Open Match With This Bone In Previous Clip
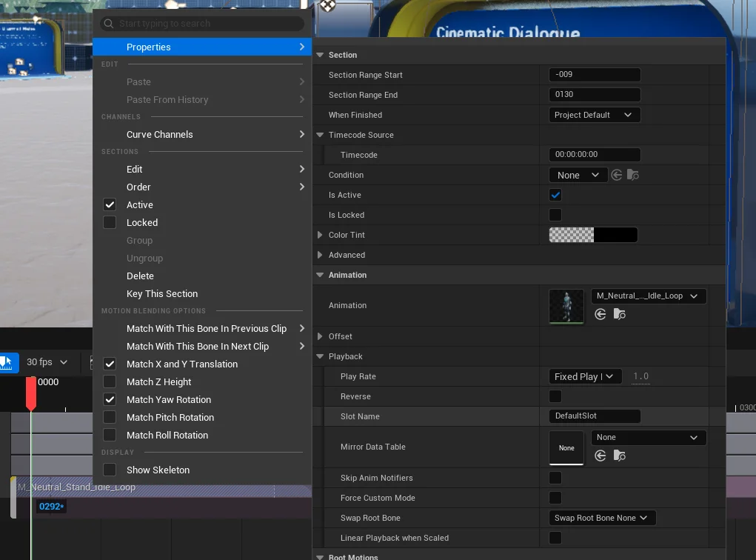Viewport: 756px width, 560px height. (x=202, y=328)
